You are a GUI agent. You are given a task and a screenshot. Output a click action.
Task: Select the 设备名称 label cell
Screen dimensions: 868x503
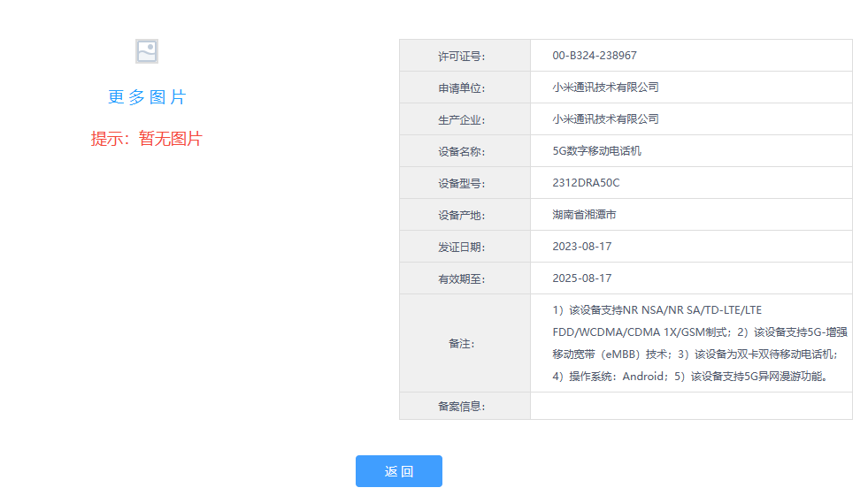click(x=465, y=151)
